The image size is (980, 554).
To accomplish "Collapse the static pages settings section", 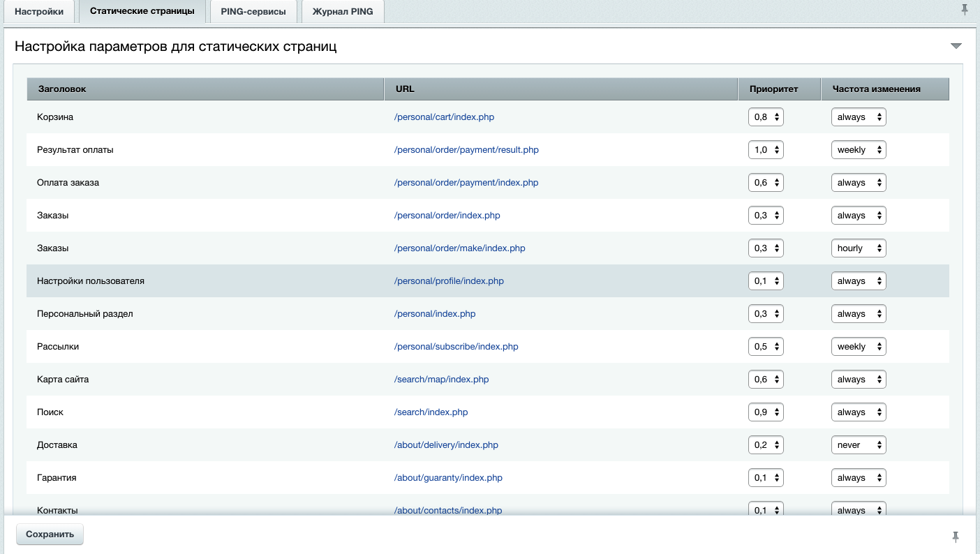I will pos(956,46).
